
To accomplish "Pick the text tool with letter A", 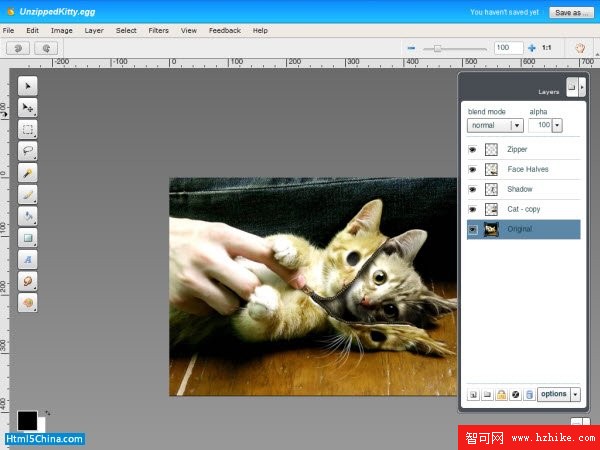I will [x=28, y=259].
